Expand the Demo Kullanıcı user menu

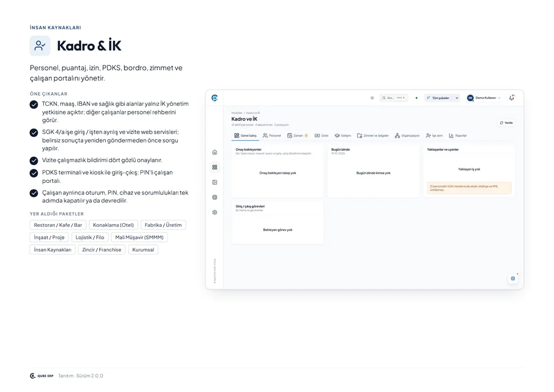[483, 98]
